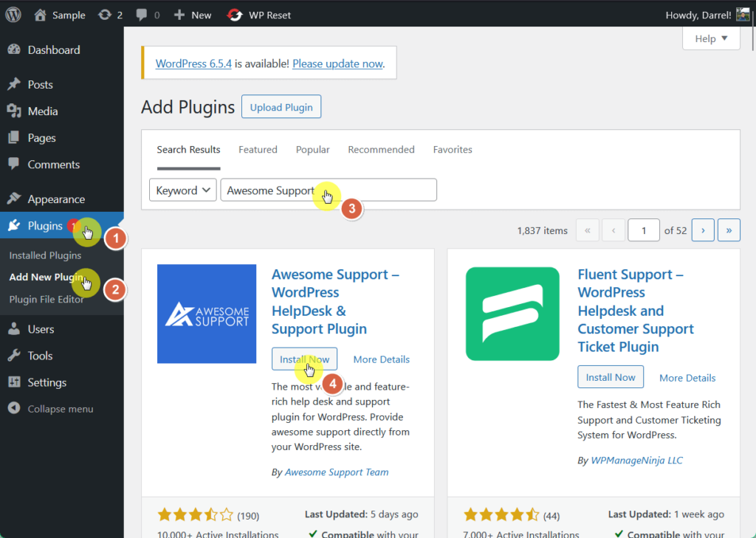756x538 pixels.
Task: Click the Awesome Support plugin logo
Action: 207,314
